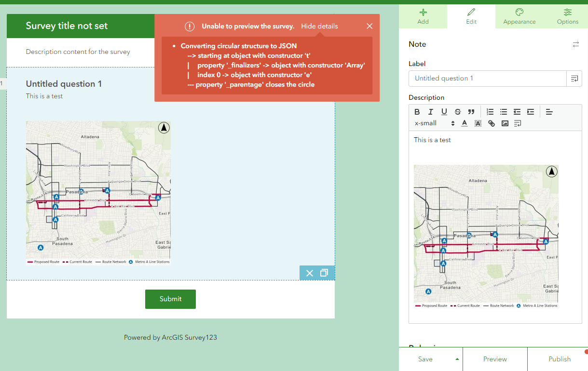Select the underline formatting icon
The width and height of the screenshot is (588, 371).
(x=444, y=112)
